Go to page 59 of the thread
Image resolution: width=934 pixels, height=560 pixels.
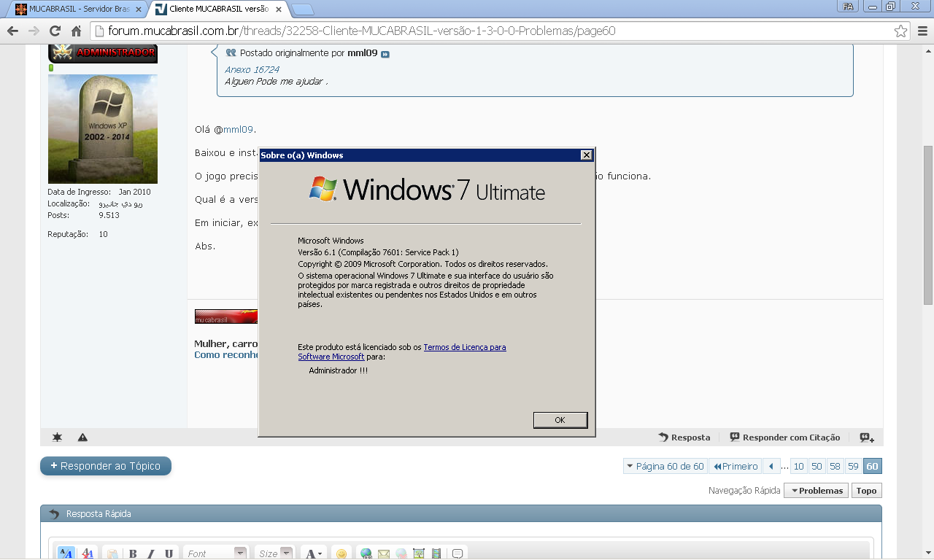point(853,467)
